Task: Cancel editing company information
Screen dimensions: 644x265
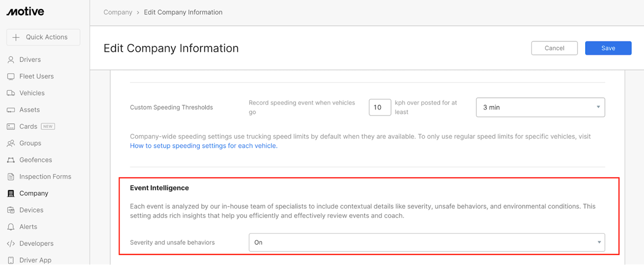Action: tap(554, 48)
